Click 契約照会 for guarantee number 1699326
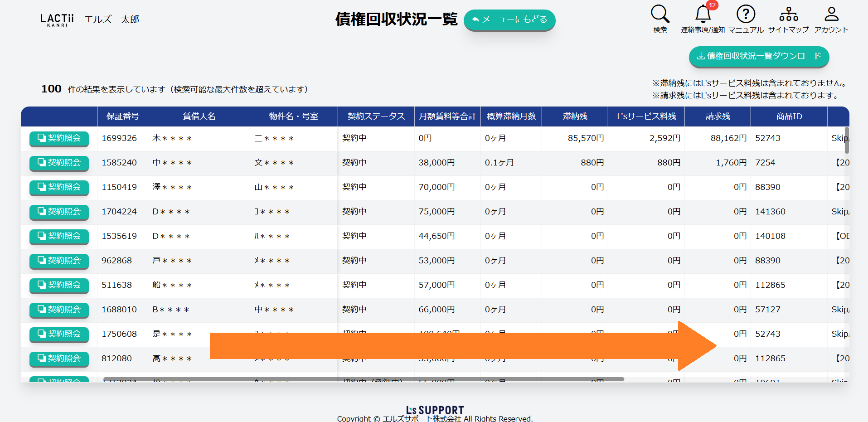Viewport: 868px width, 422px height. tap(59, 138)
